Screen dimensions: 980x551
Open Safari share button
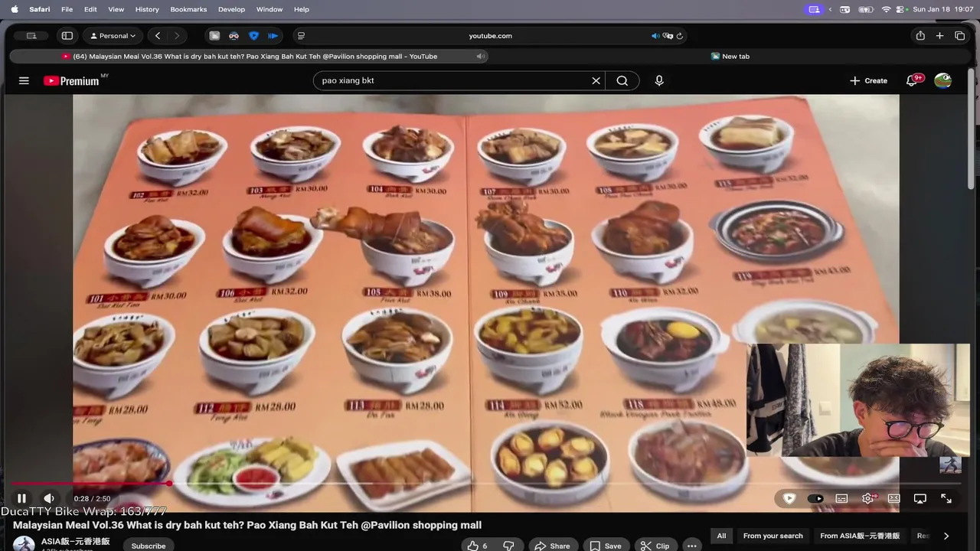920,36
